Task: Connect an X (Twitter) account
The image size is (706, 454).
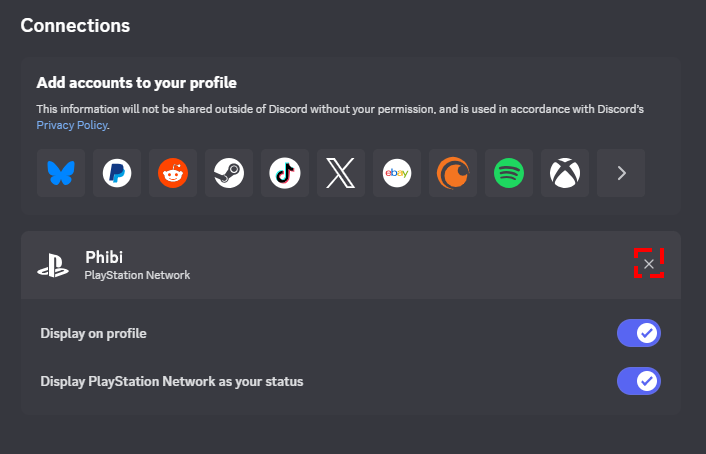Action: (x=341, y=174)
